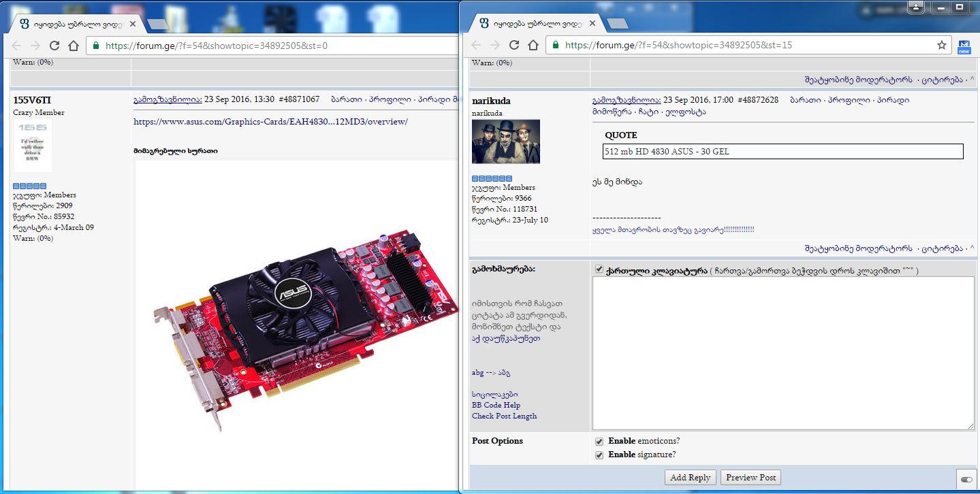Bookmark this page with the star icon
The image size is (980, 494).
(x=942, y=45)
